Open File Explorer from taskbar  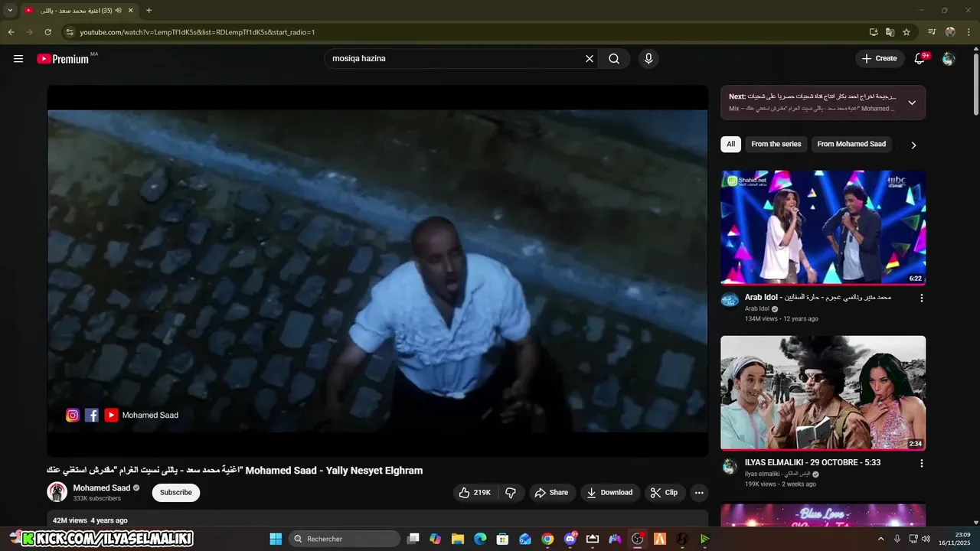pos(458,539)
